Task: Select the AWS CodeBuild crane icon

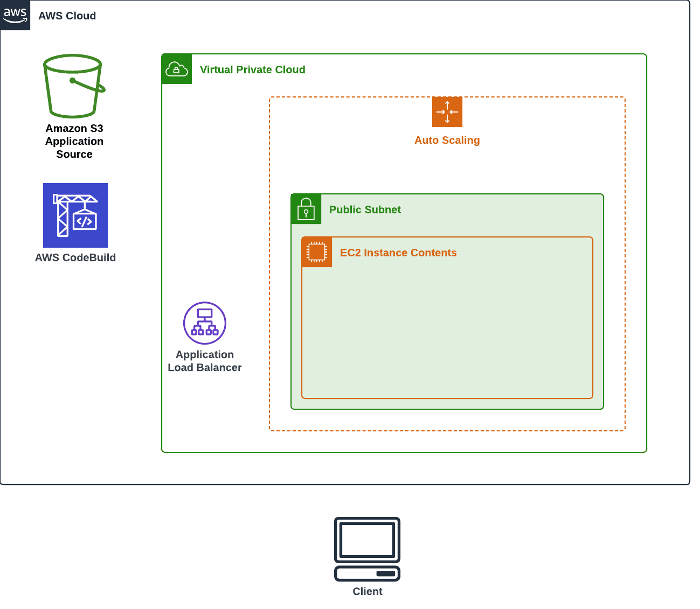Action: [x=75, y=215]
